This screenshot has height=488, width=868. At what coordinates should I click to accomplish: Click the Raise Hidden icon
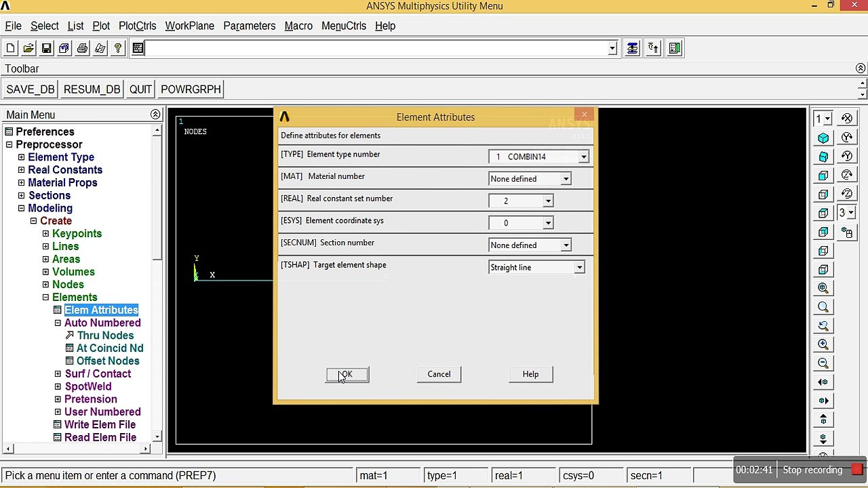(x=632, y=48)
